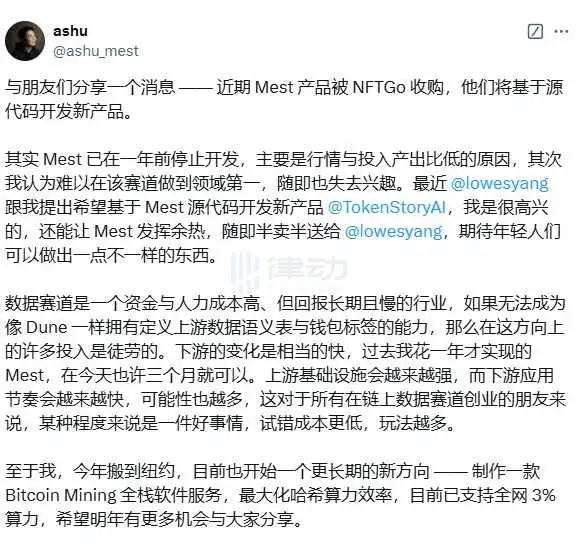Click the 律动 watermark text
The height and width of the screenshot is (546, 579).
[x=308, y=268]
